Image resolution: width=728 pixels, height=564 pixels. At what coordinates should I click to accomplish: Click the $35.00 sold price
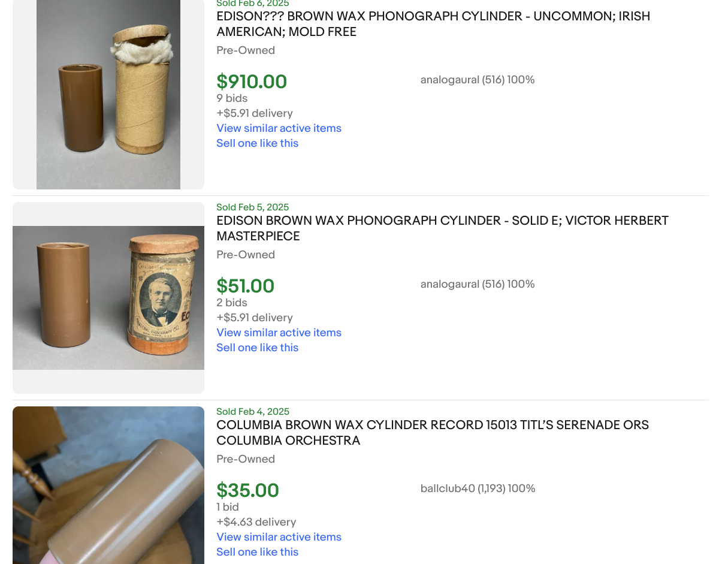[247, 490]
